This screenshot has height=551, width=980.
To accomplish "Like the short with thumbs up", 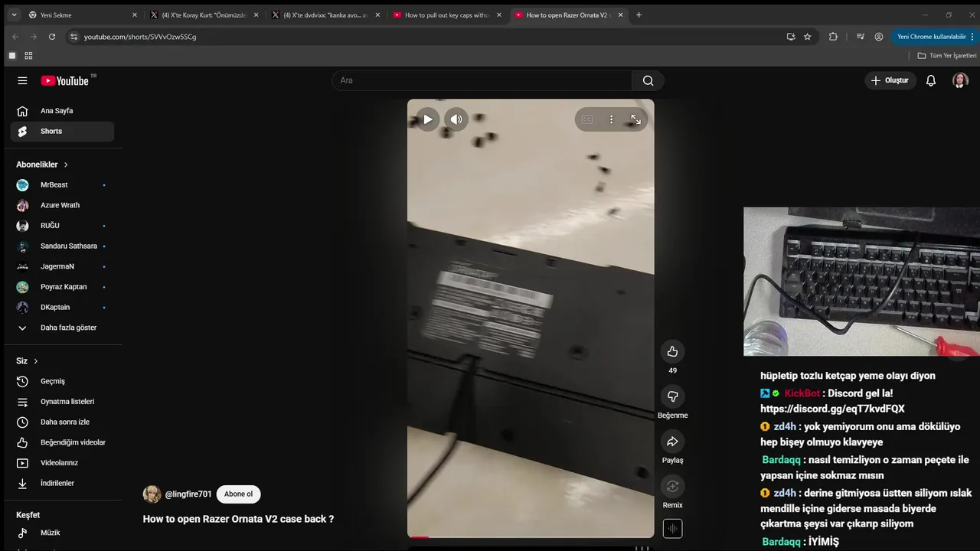I will [672, 351].
